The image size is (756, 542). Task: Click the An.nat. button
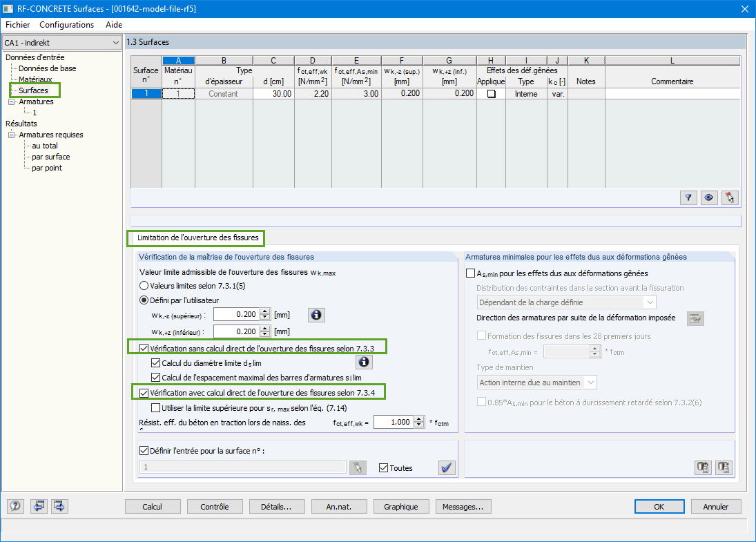339,507
